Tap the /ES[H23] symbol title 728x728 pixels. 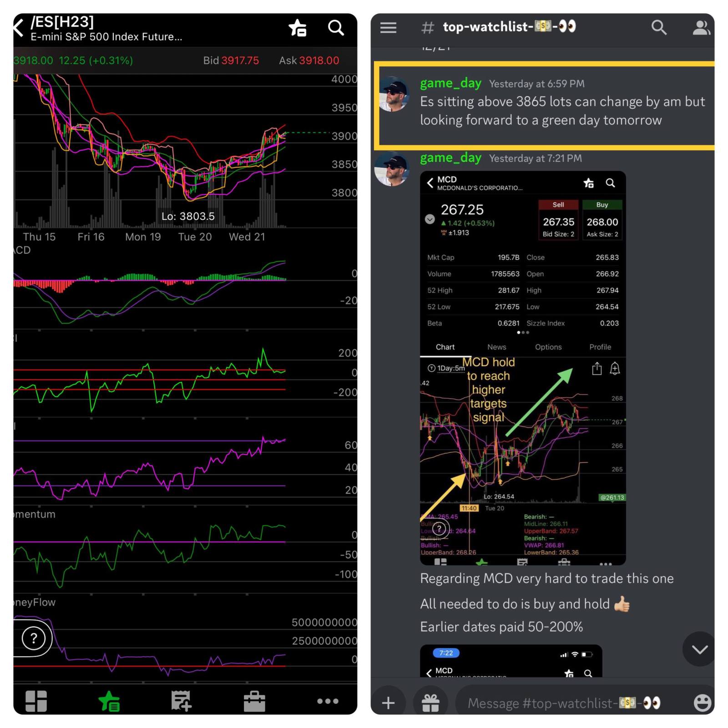[x=62, y=22]
